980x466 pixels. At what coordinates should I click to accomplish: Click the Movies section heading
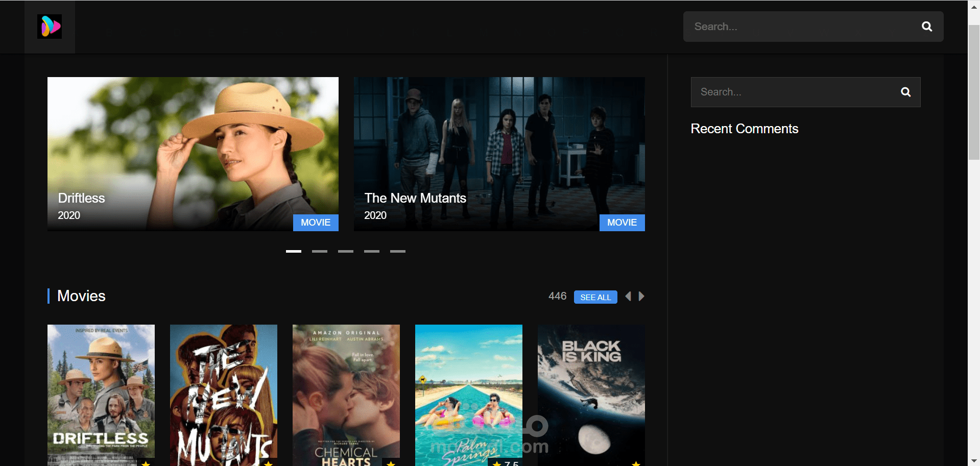(x=81, y=296)
